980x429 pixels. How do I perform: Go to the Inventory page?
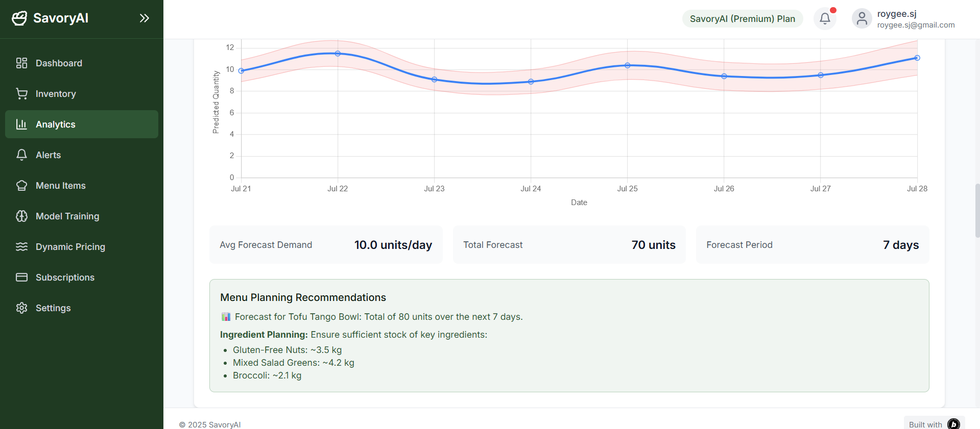point(82,94)
